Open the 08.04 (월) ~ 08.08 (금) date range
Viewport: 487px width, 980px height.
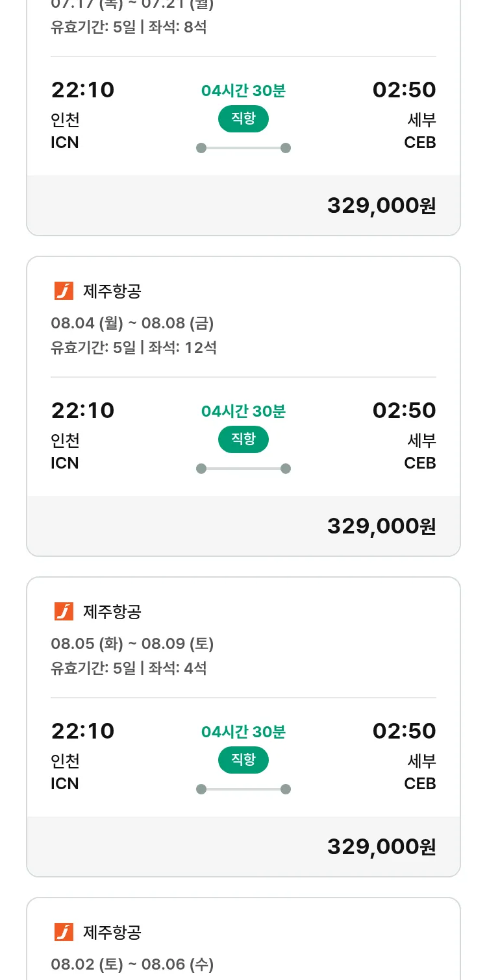(x=132, y=323)
